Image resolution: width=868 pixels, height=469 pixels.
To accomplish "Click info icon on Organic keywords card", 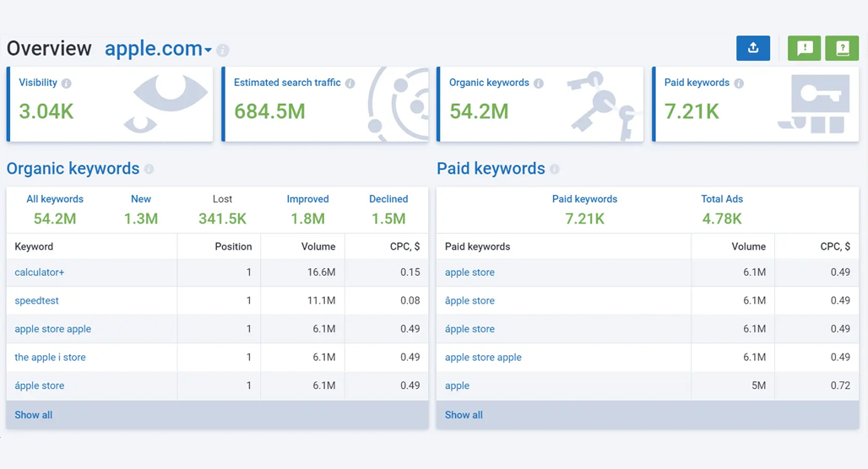I will [539, 84].
